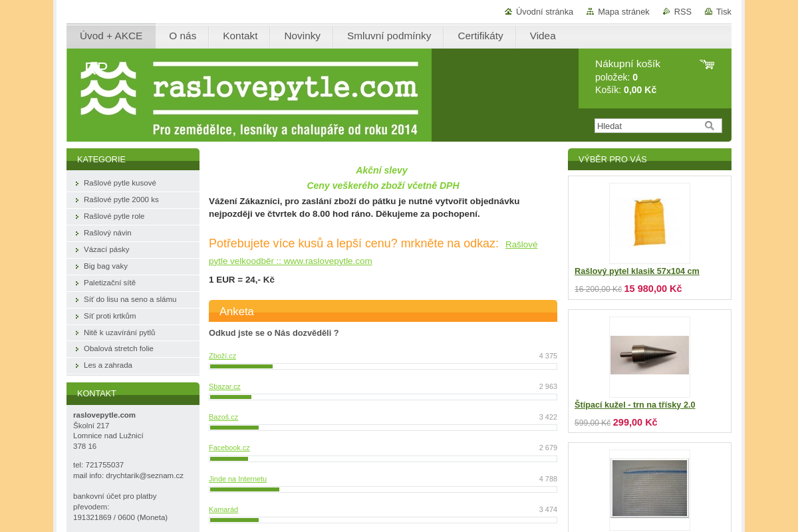Choose the Kamarád poll answer
Image resolution: width=798 pixels, height=532 pixels.
click(223, 509)
